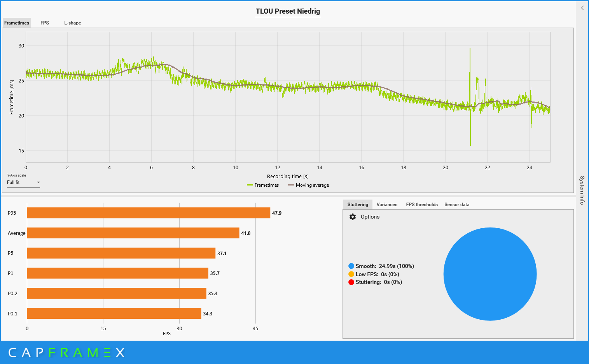Click the red Stuttering legend dot
The height and width of the screenshot is (364, 589).
point(351,282)
